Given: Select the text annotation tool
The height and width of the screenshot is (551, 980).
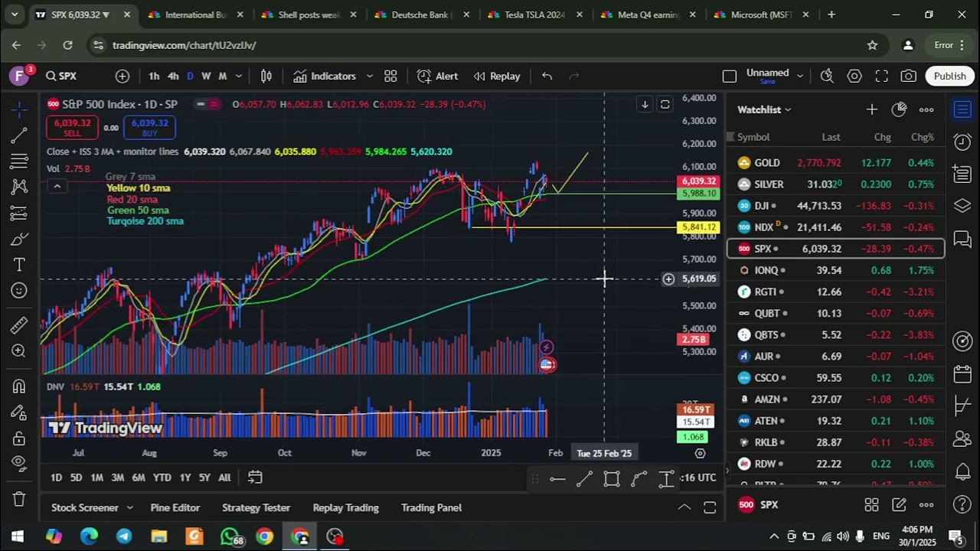Looking at the screenshot, I should [19, 265].
